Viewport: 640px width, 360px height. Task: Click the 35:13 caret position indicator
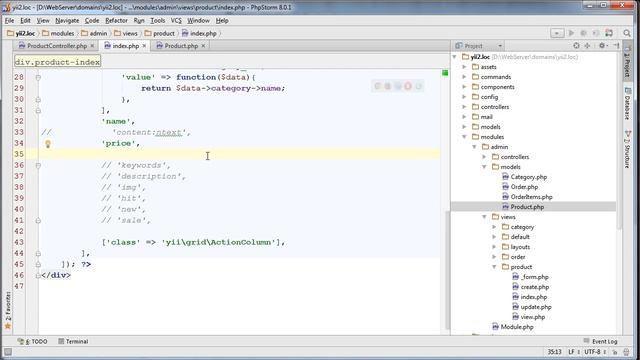(x=554, y=352)
